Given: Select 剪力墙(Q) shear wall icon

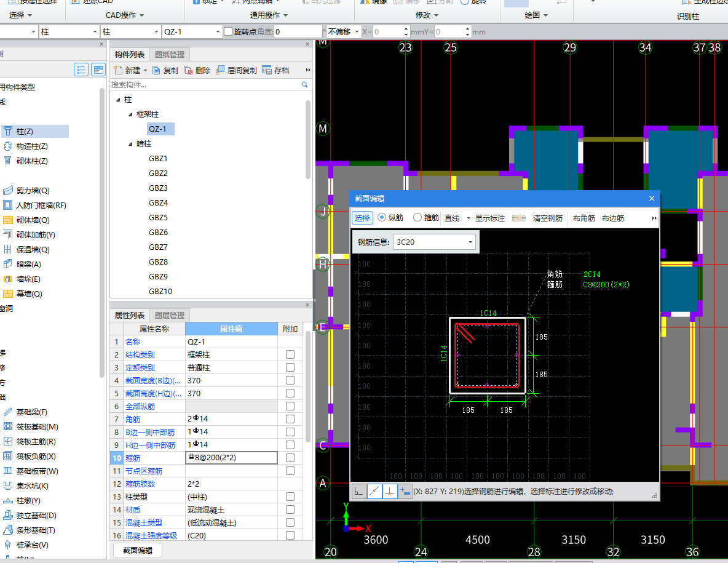Looking at the screenshot, I should (x=8, y=191).
